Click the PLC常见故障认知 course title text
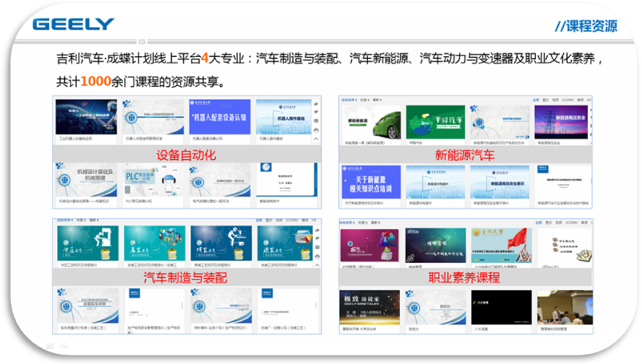 (139, 201)
